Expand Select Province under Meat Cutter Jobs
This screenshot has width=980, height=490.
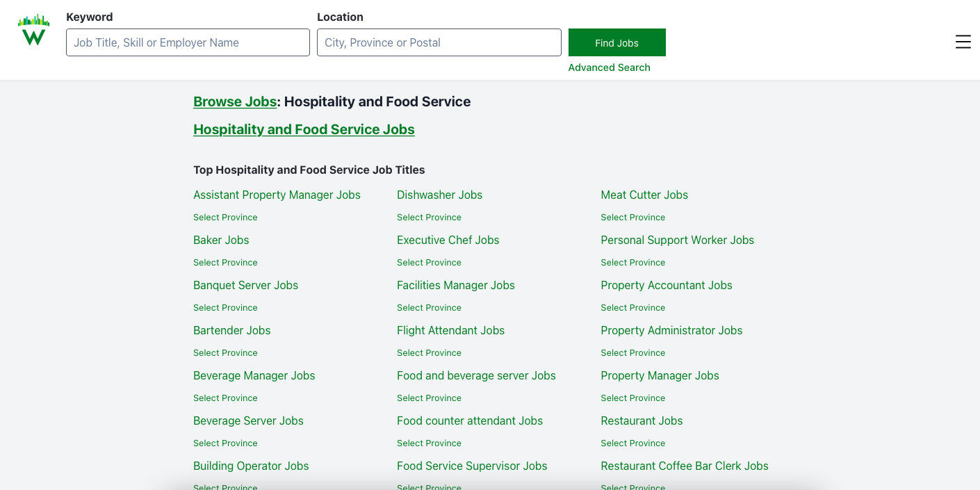pos(632,218)
